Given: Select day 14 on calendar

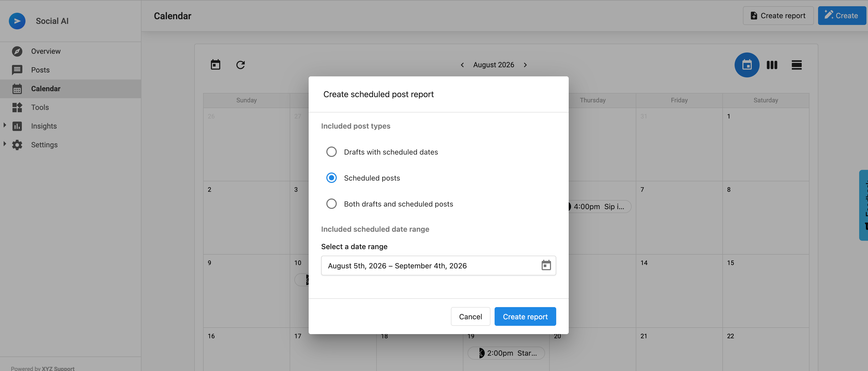Looking at the screenshot, I should click(x=679, y=291).
